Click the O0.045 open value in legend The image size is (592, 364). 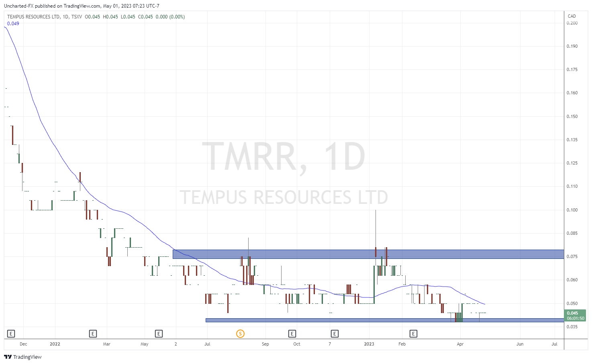pyautogui.click(x=92, y=17)
